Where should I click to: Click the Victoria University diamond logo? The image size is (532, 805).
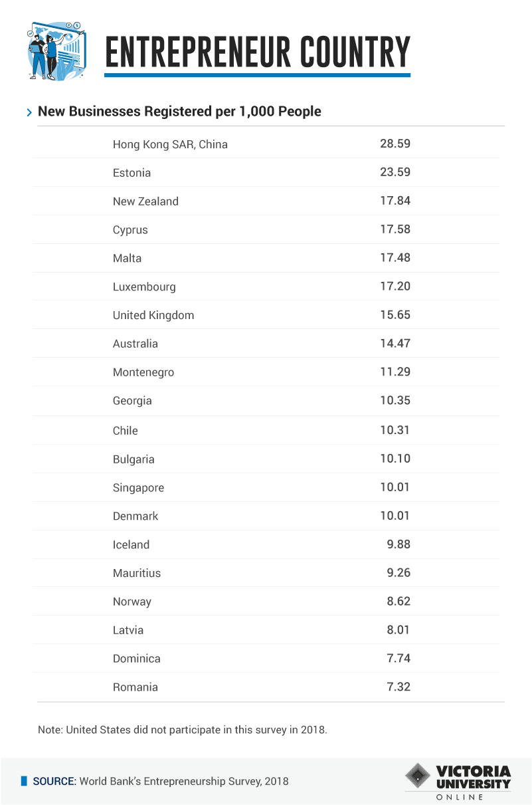(418, 775)
